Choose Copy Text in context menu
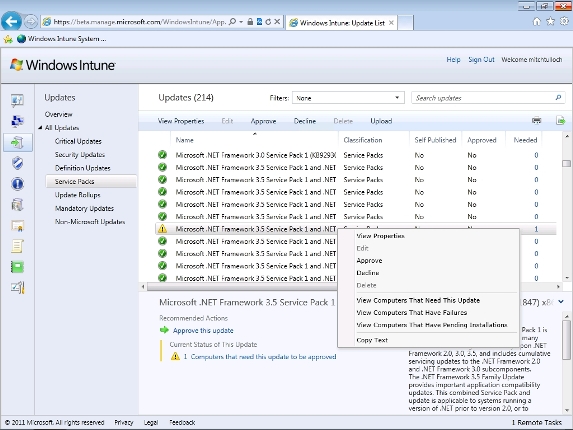 (x=372, y=340)
